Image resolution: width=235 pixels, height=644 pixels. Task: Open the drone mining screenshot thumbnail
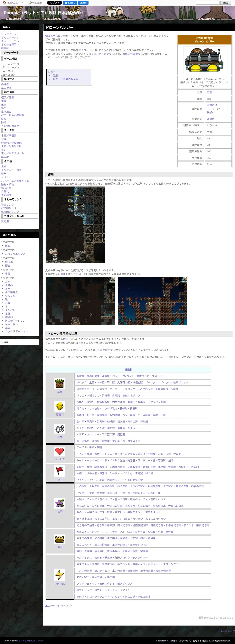[x=76, y=224]
